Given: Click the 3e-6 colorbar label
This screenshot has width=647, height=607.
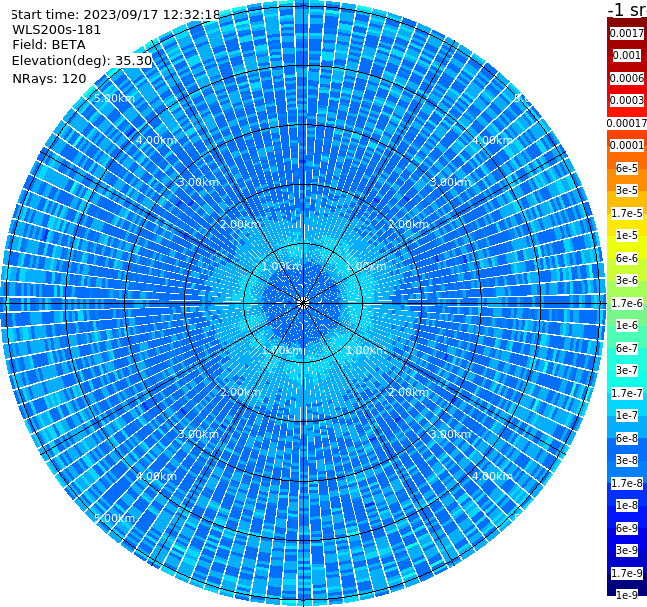Looking at the screenshot, I should (627, 280).
